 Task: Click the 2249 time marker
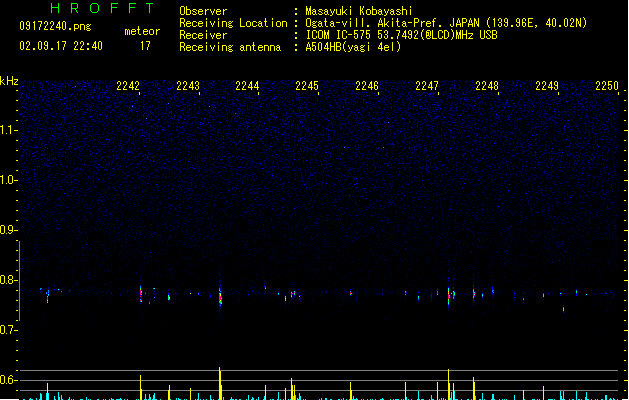(547, 86)
